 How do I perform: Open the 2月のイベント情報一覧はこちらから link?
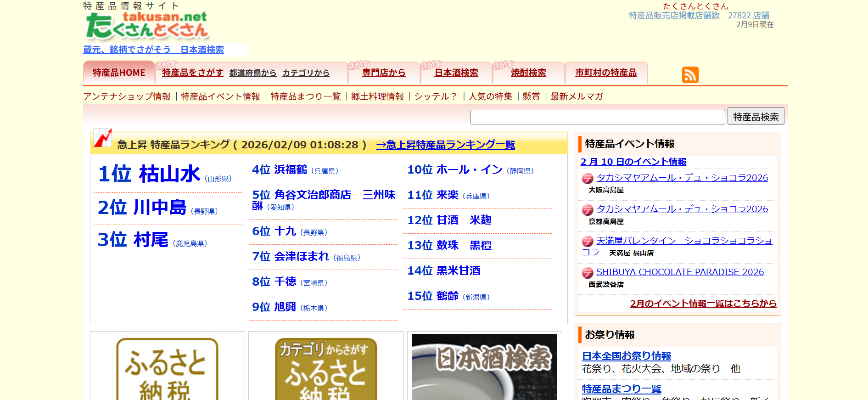coord(703,304)
